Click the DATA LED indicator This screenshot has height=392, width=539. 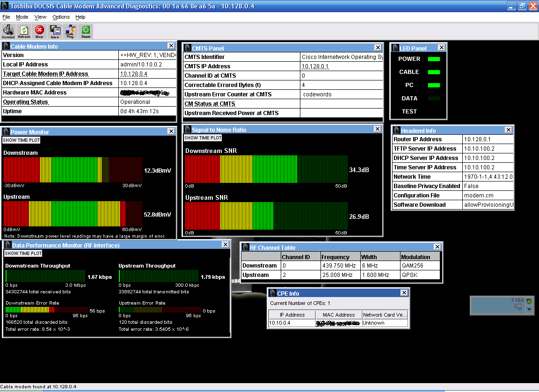(434, 98)
